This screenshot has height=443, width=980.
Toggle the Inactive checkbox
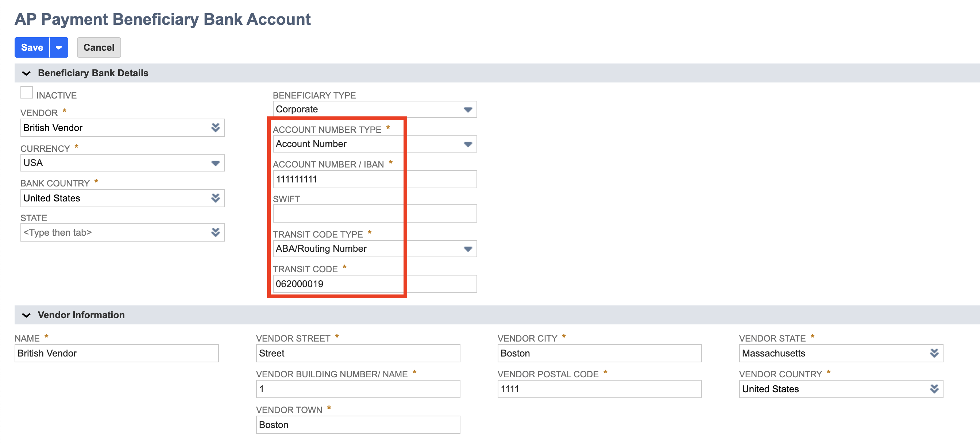[x=27, y=92]
